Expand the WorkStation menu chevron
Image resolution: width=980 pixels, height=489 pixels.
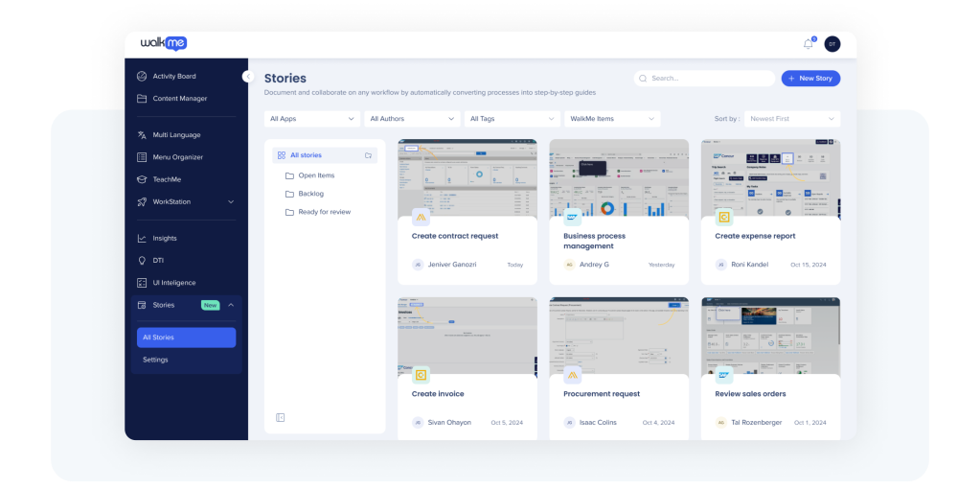(x=231, y=201)
